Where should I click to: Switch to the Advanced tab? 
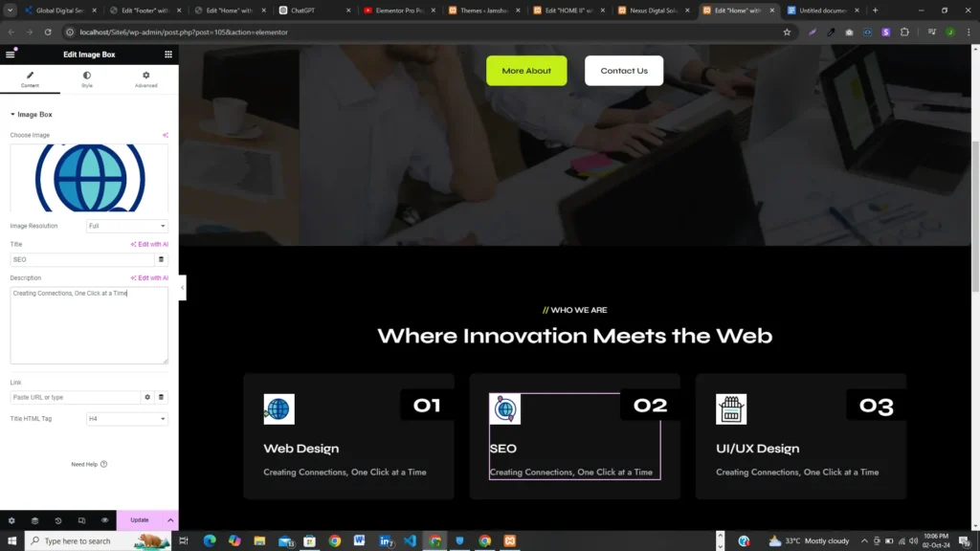146,79
